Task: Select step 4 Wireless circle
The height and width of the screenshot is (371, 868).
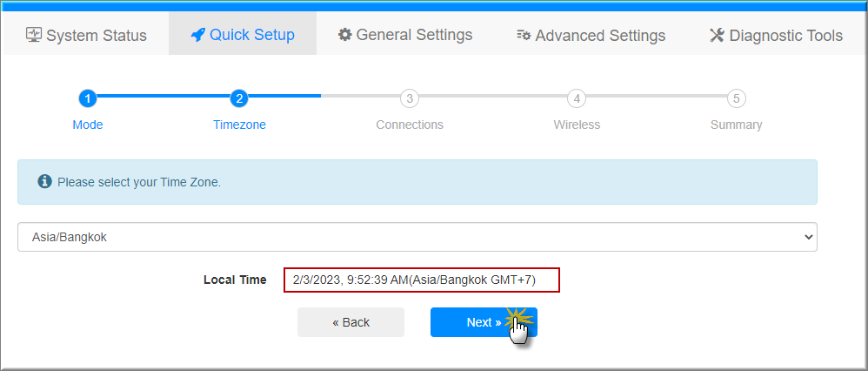Action: (577, 98)
